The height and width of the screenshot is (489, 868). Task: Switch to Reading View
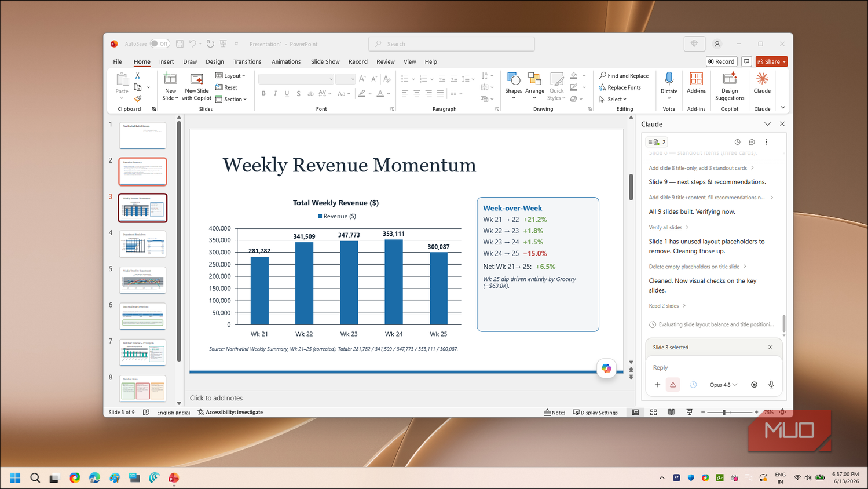671,413
